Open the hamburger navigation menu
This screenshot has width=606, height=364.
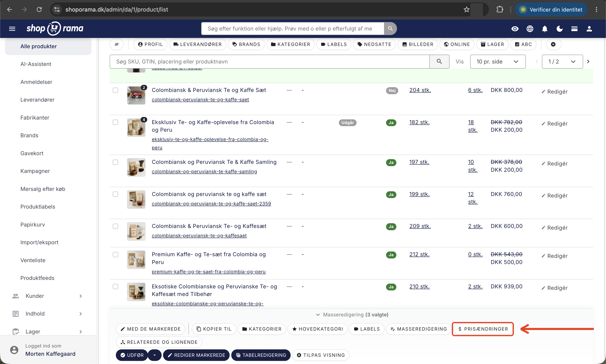click(12, 29)
